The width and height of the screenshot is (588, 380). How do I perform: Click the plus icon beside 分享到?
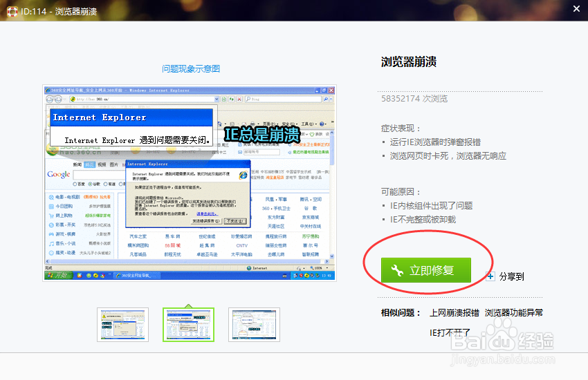[x=490, y=276]
